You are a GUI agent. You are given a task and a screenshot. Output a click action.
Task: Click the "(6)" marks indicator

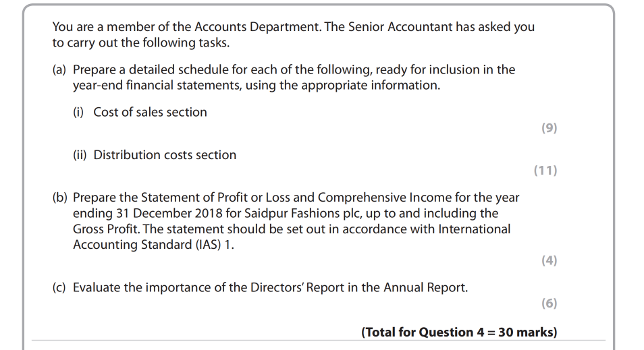point(549,303)
